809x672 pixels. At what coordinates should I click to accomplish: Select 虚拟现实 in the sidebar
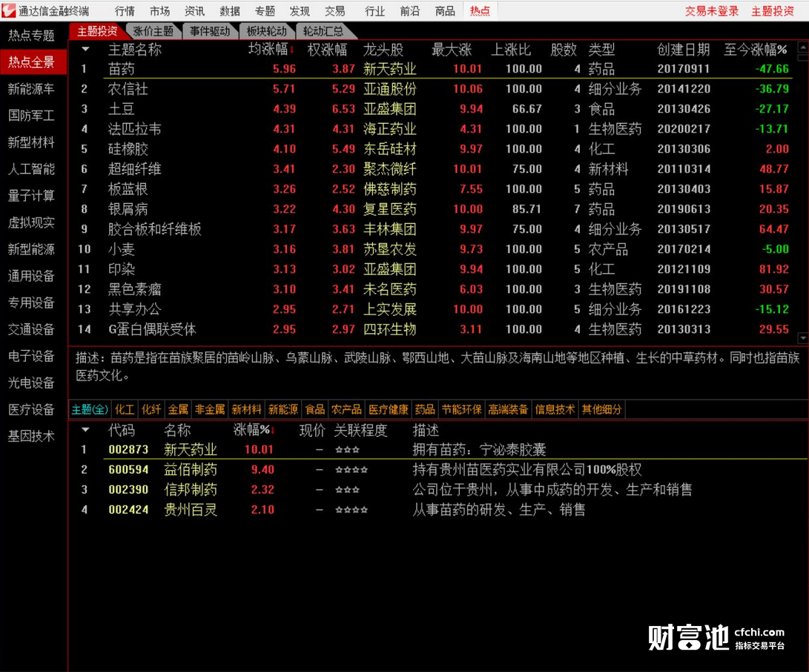[31, 223]
